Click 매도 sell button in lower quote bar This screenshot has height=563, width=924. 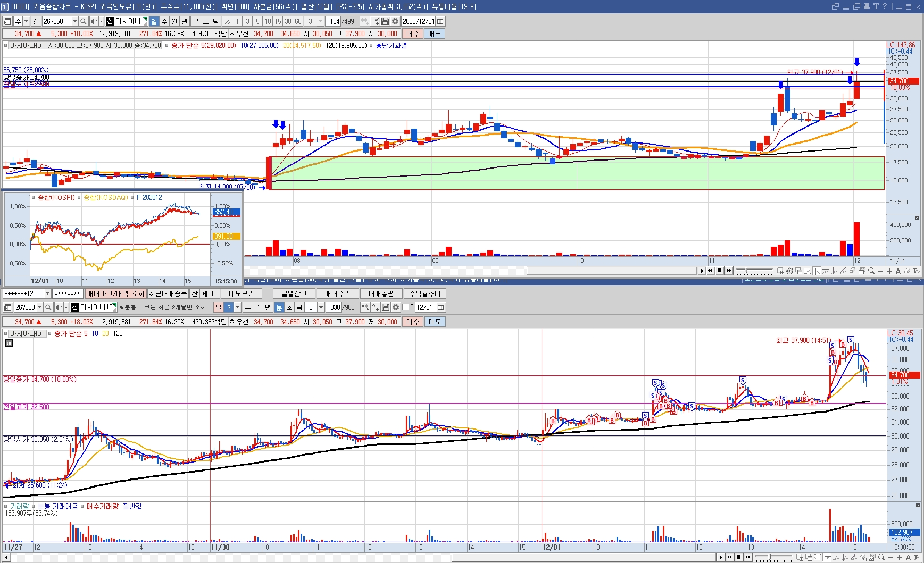pyautogui.click(x=434, y=322)
